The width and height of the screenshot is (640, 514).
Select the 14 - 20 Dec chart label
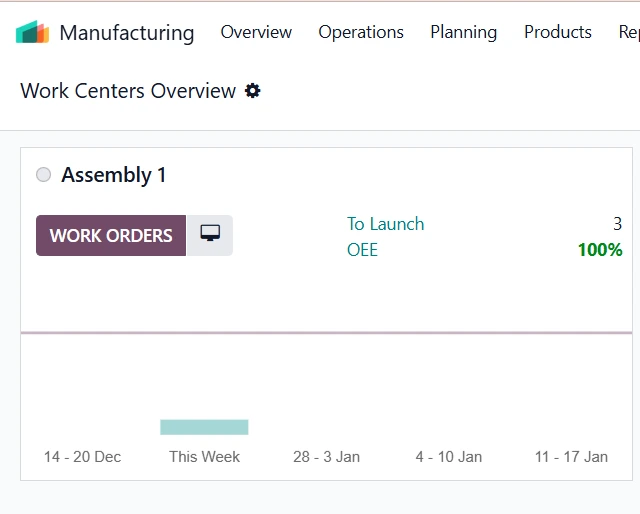82,457
